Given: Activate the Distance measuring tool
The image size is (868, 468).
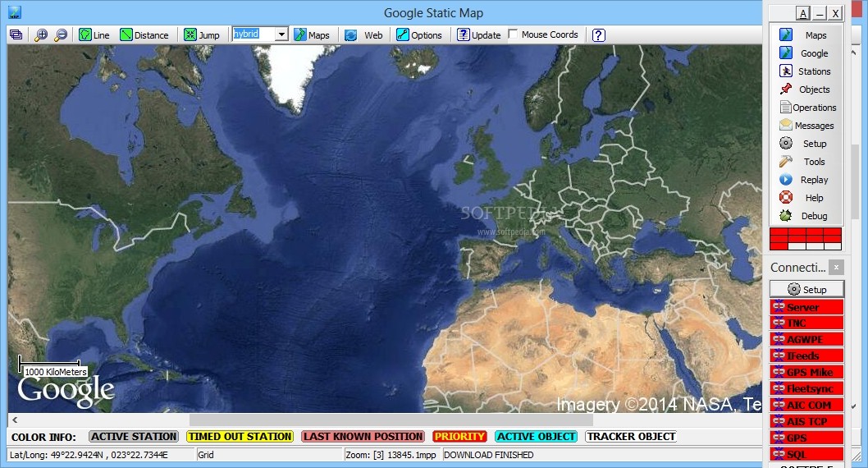Looking at the screenshot, I should tap(144, 34).
